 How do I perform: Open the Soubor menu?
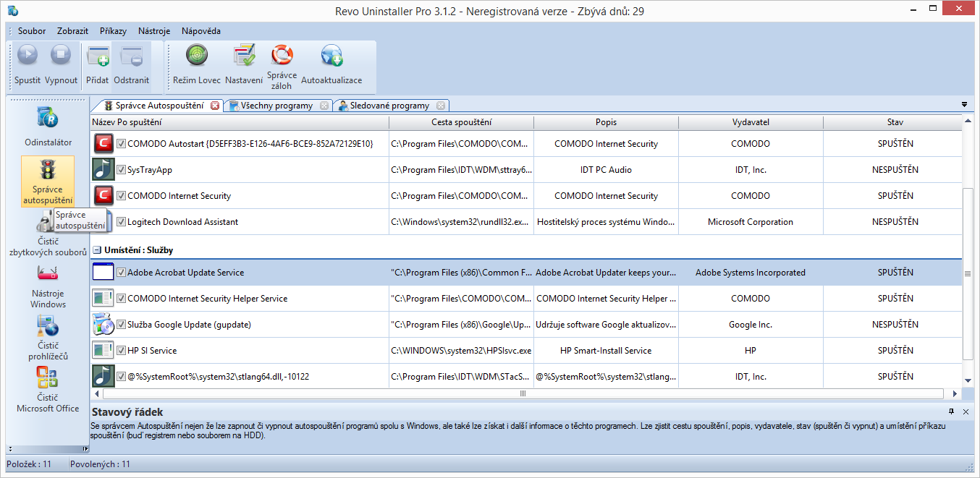[32, 31]
